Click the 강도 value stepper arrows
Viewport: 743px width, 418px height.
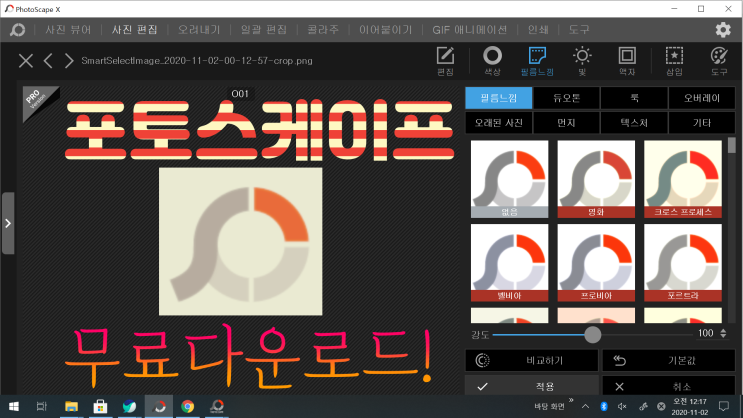click(723, 334)
